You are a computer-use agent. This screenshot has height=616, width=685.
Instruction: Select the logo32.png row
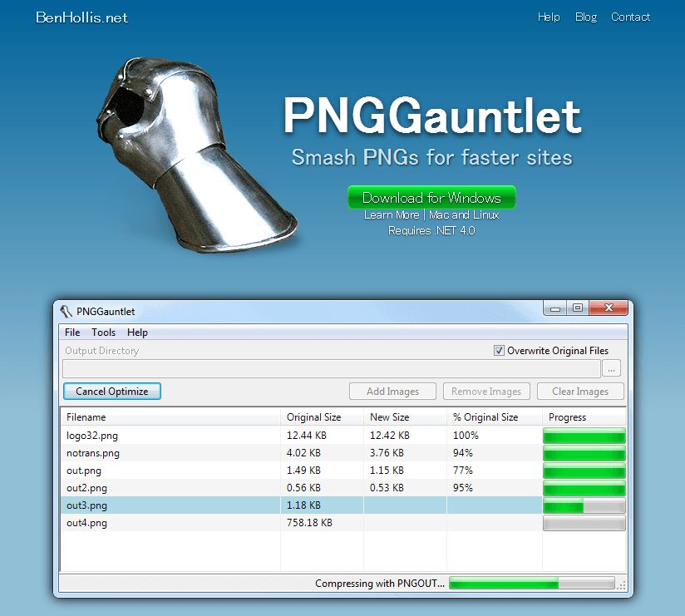pos(343,436)
